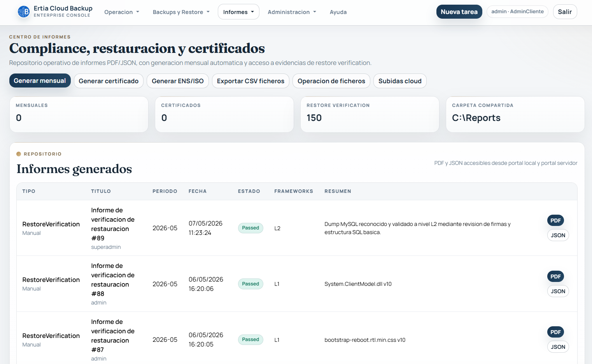The image size is (592, 364).
Task: Click Generar mensual button
Action: pos(40,80)
